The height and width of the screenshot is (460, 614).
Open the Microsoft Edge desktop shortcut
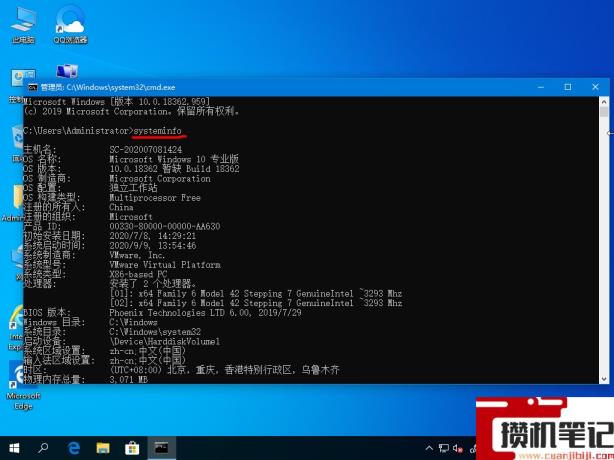pyautogui.click(x=23, y=386)
